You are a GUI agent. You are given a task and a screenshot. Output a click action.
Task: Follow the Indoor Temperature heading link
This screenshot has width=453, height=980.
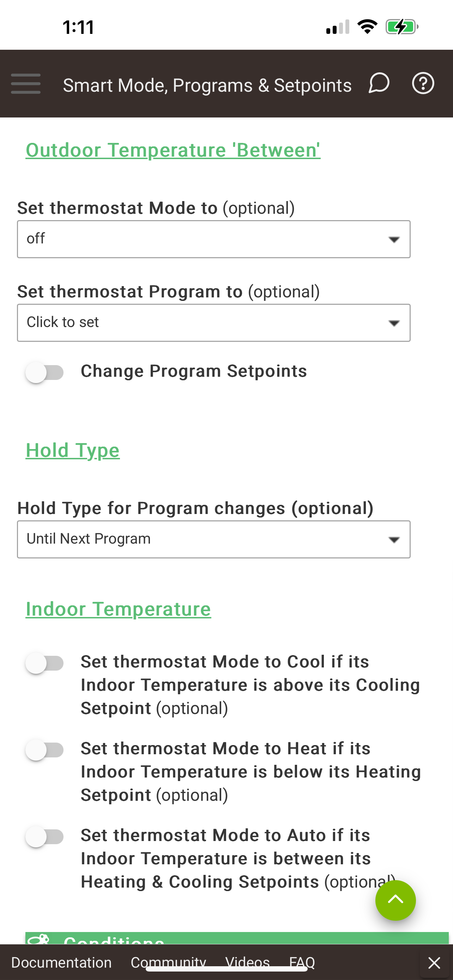pyautogui.click(x=118, y=609)
